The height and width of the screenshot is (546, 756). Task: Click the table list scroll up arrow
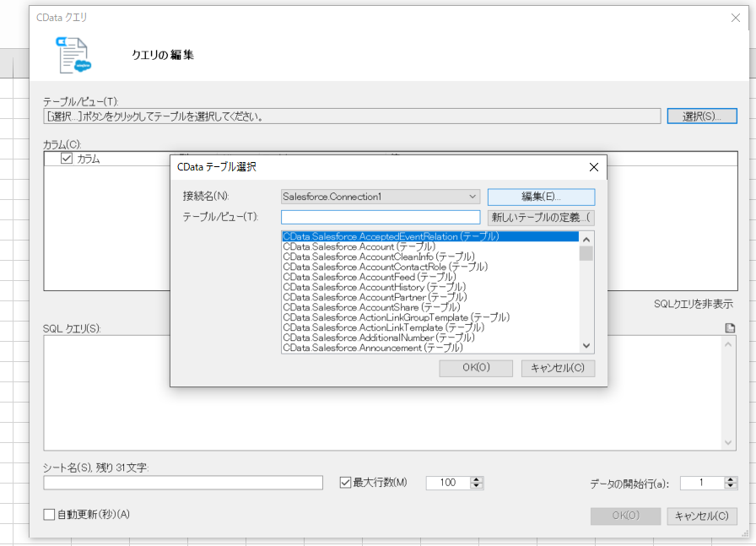click(586, 240)
